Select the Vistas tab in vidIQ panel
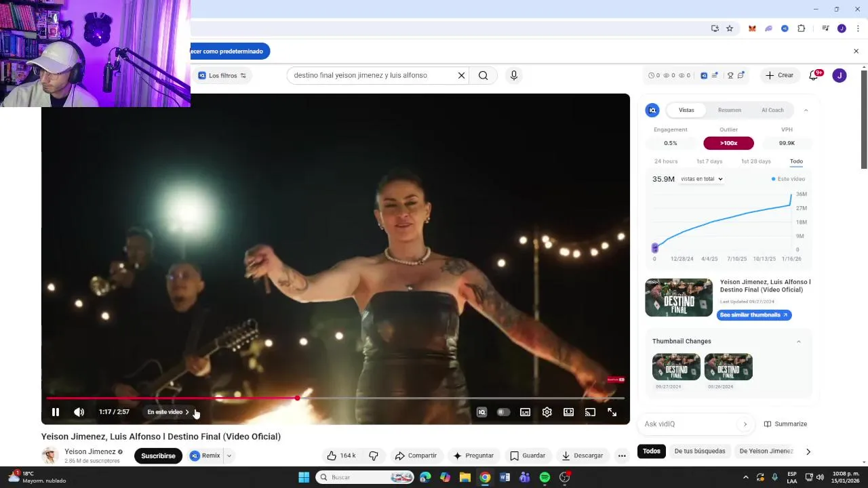868x488 pixels. 686,110
